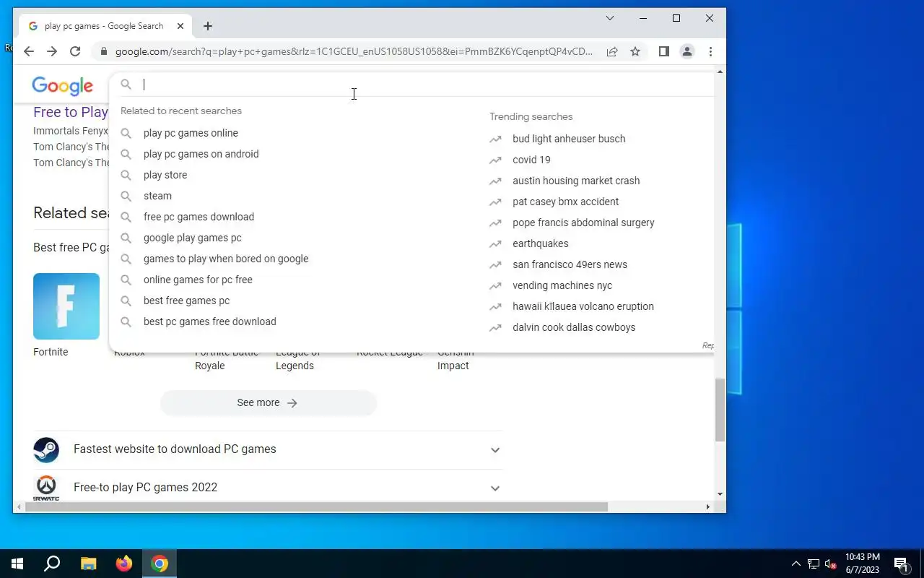Open the Fortnite game thumbnail
The width and height of the screenshot is (924, 578).
[x=66, y=306]
